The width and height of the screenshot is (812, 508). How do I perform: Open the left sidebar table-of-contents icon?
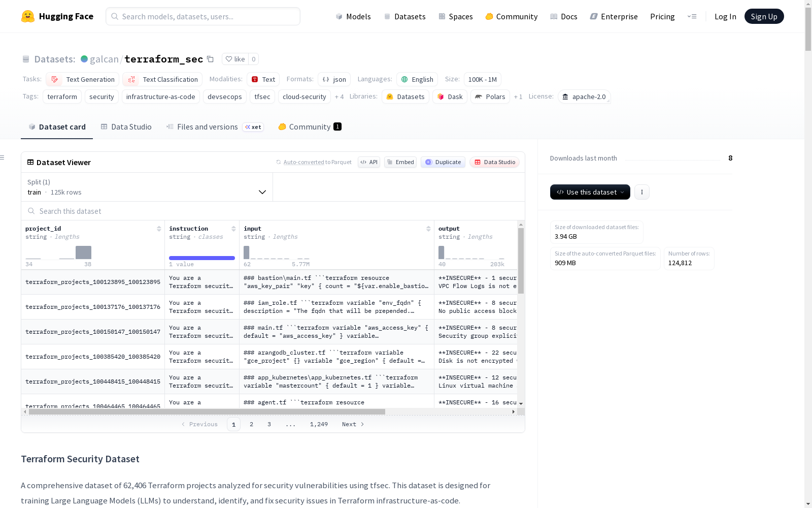coord(2,157)
